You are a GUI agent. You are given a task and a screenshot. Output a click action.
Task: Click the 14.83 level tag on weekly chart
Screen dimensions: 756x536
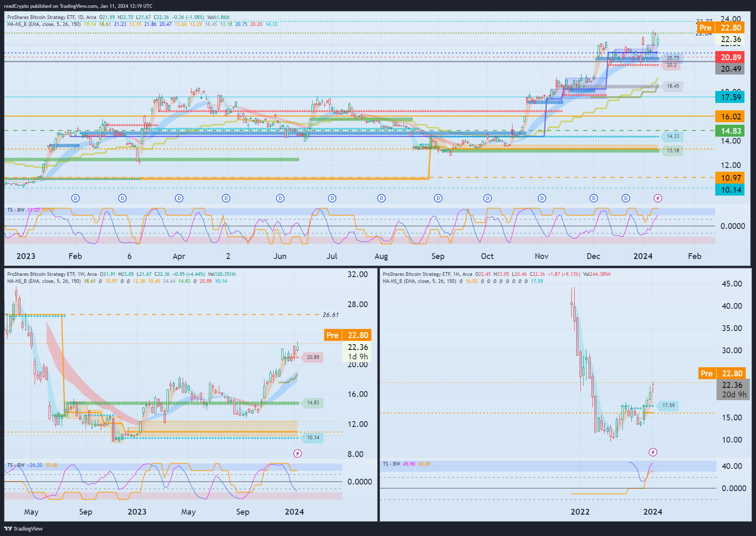(313, 403)
